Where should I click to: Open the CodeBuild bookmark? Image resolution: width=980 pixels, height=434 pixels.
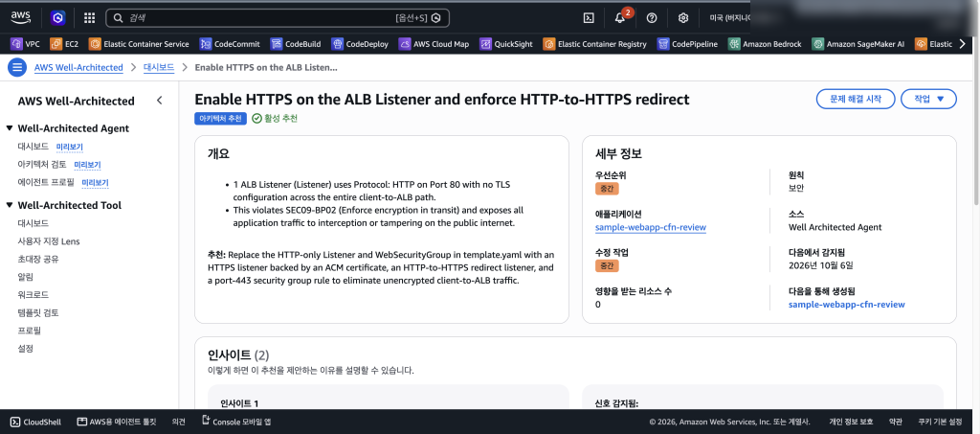pos(296,44)
